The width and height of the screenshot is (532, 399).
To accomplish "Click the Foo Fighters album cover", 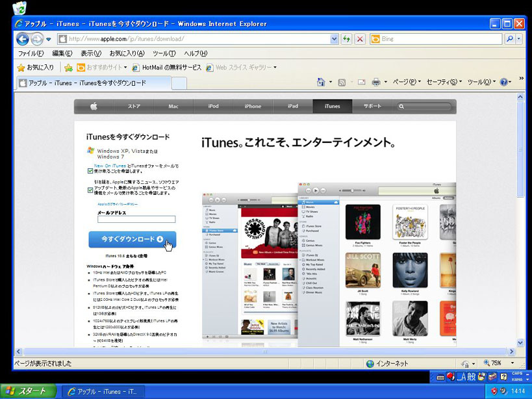I will pos(362,222).
